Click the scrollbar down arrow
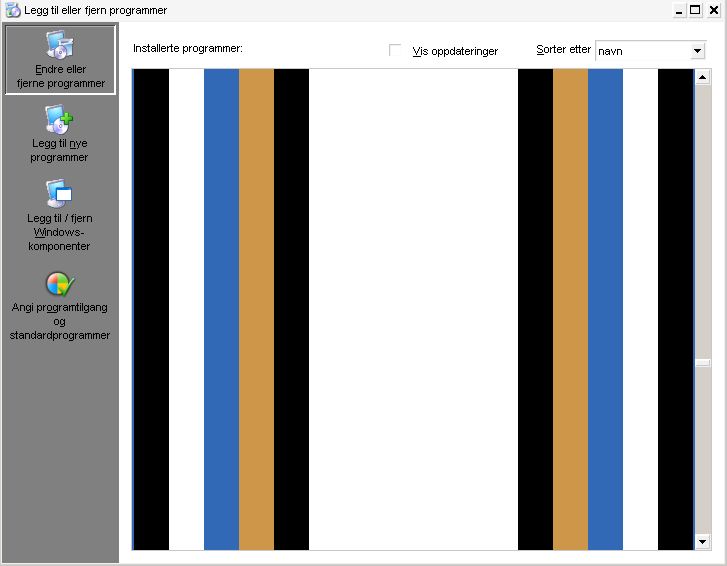 pos(702,541)
